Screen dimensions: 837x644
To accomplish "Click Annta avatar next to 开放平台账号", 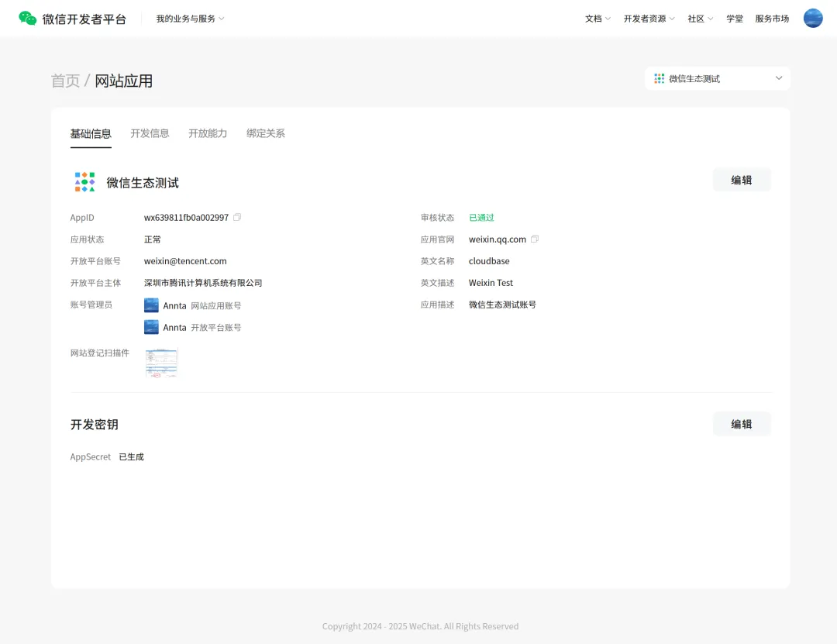I will pyautogui.click(x=152, y=327).
